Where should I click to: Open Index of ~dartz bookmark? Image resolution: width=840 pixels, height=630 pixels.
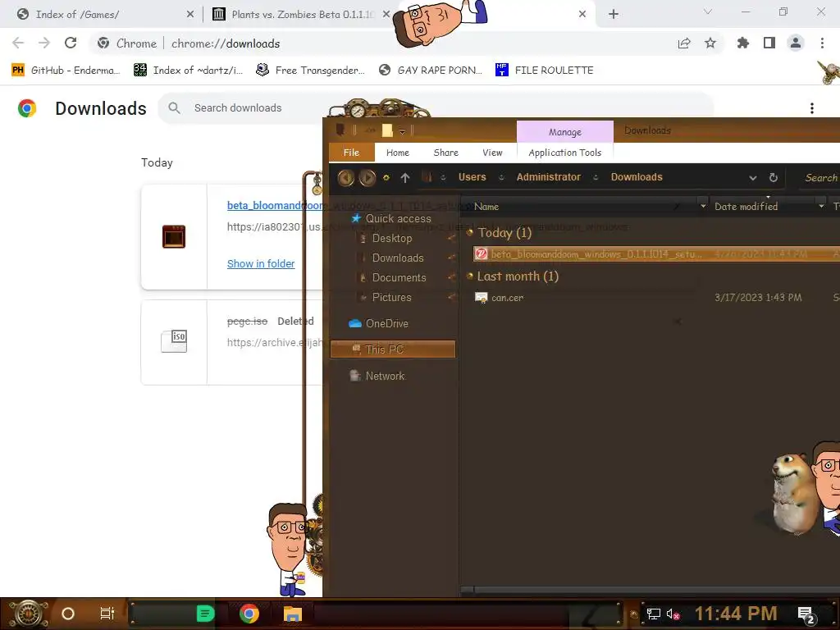[188, 71]
